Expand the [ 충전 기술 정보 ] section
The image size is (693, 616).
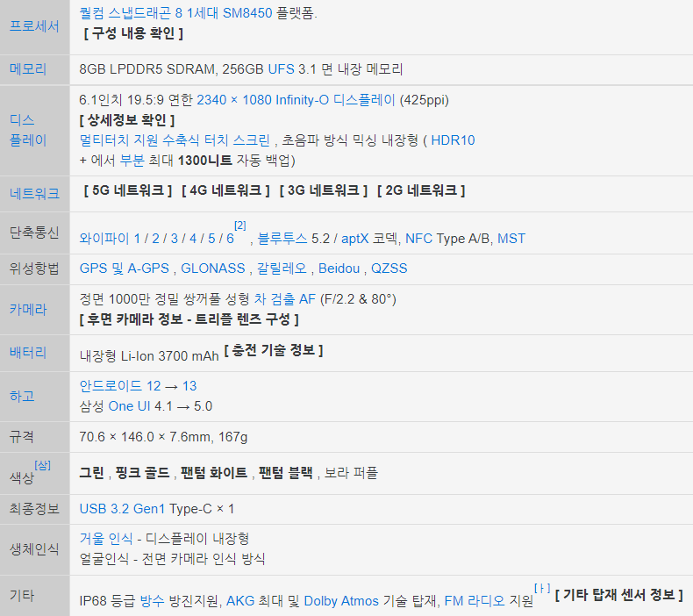point(274,350)
